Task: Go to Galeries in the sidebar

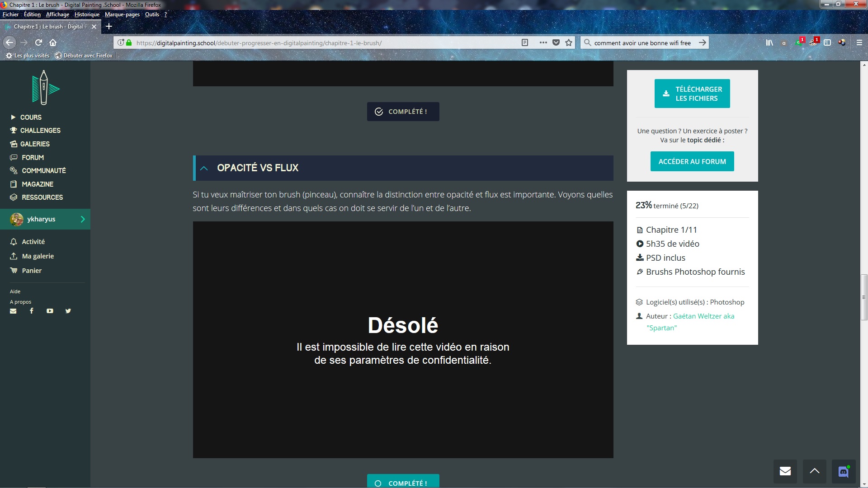Action: (x=35, y=144)
